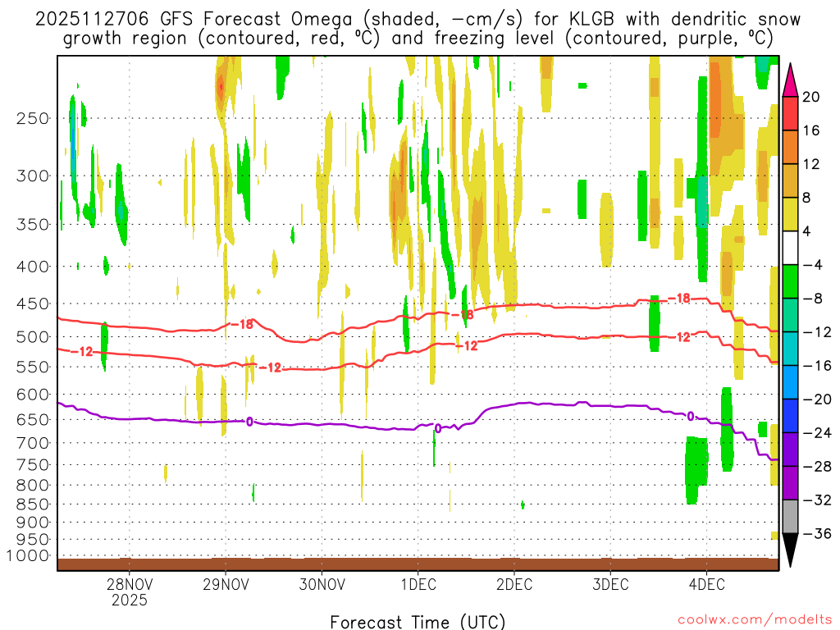Click the 550 pressure level label
The width and height of the screenshot is (840, 630).
click(x=33, y=367)
